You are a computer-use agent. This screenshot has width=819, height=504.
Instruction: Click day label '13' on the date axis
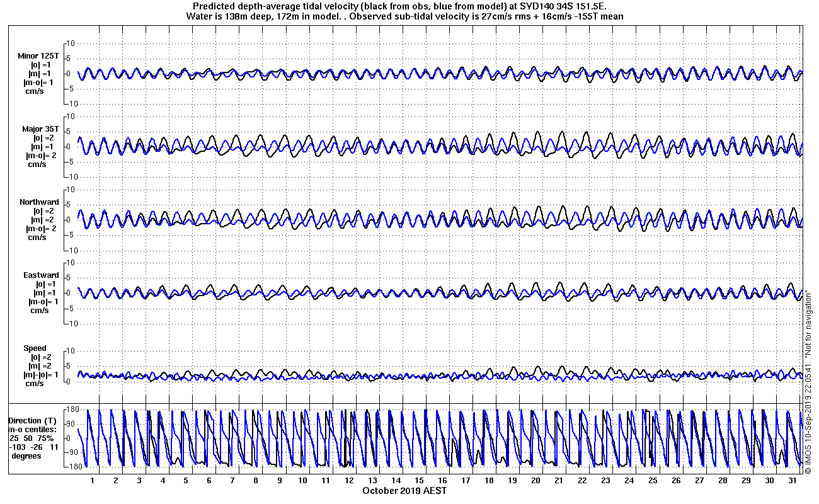pos(372,480)
